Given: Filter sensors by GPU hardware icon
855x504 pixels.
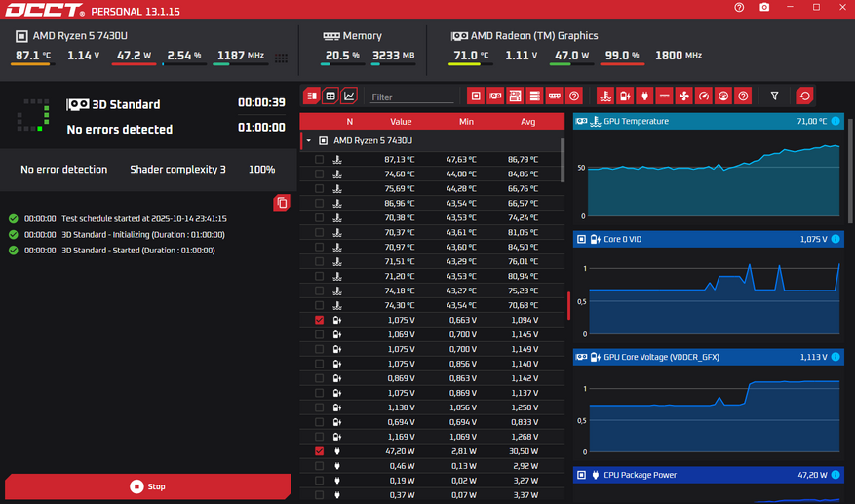Looking at the screenshot, I should [x=495, y=96].
